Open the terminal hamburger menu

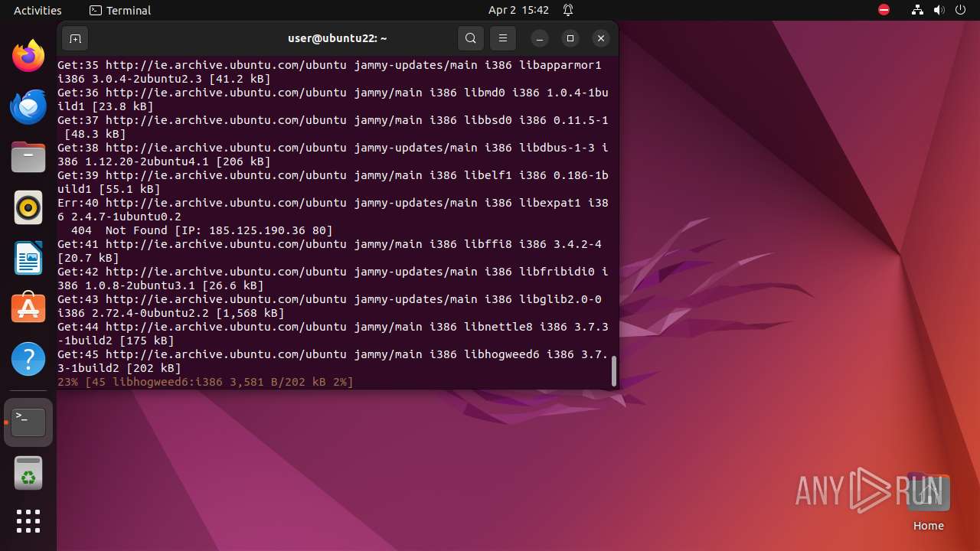tap(502, 38)
